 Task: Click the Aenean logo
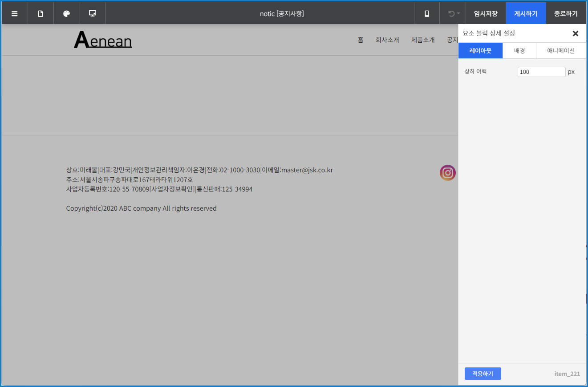103,40
